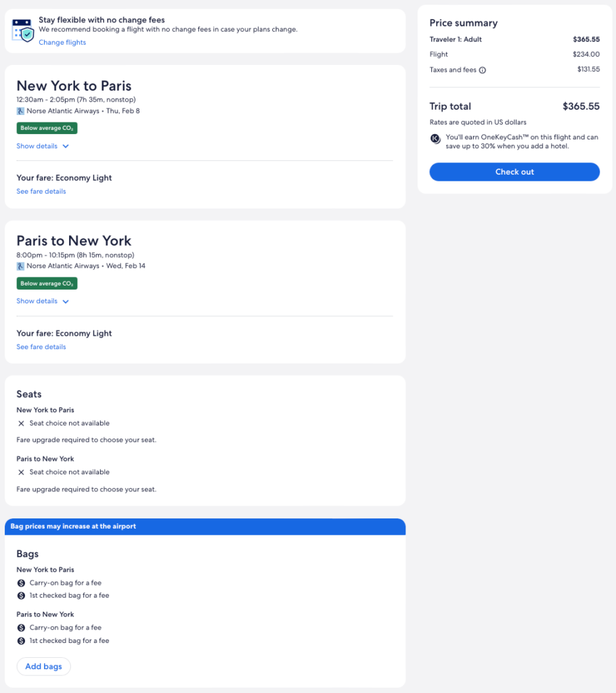Screen dimensions: 616x693
Task: Click dollar icon by New York to Paris carry-on bag
Action: [21, 583]
